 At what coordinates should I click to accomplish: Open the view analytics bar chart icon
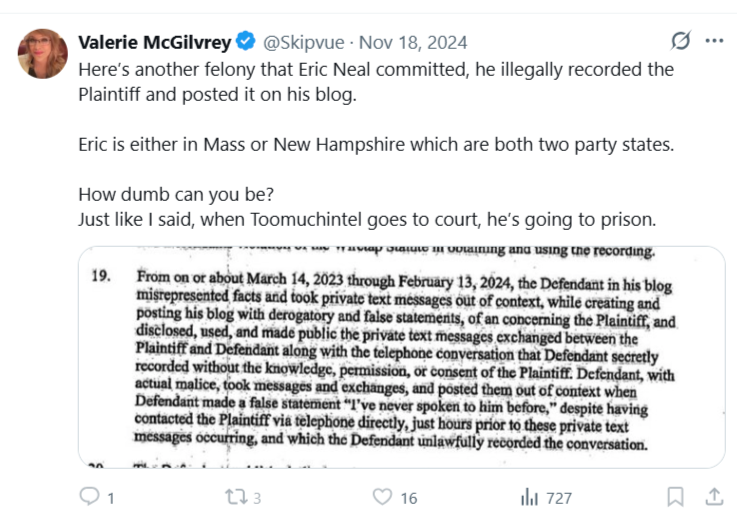pos(529,496)
